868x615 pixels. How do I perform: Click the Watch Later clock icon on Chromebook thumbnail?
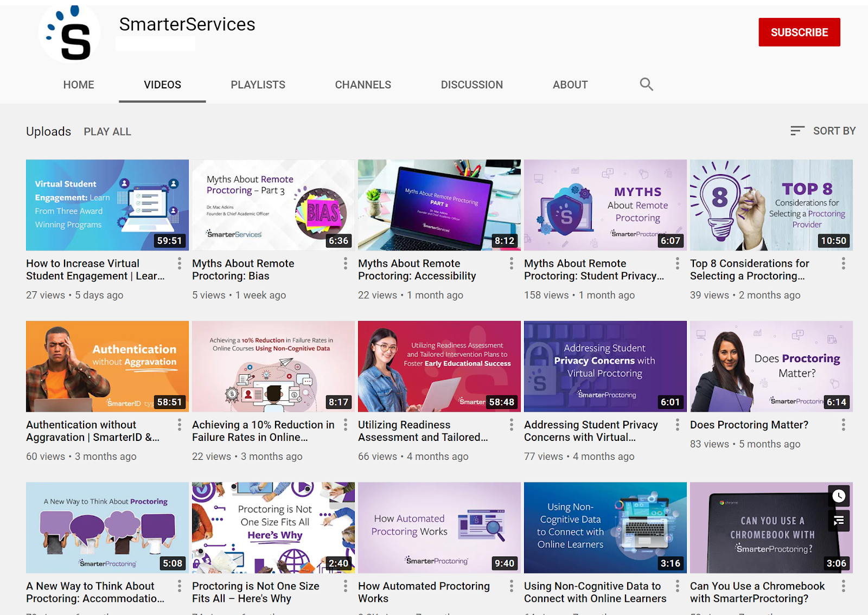[839, 496]
